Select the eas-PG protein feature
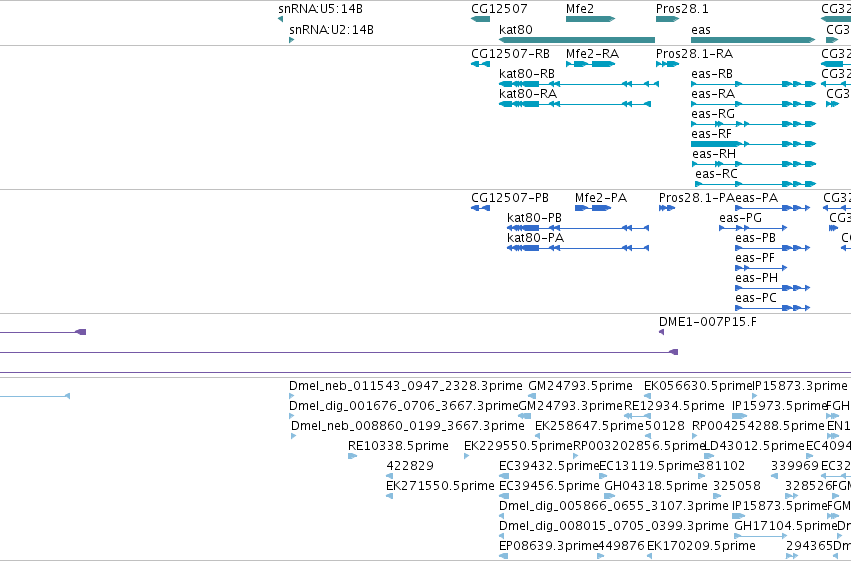This screenshot has width=851, height=561. coord(753,228)
